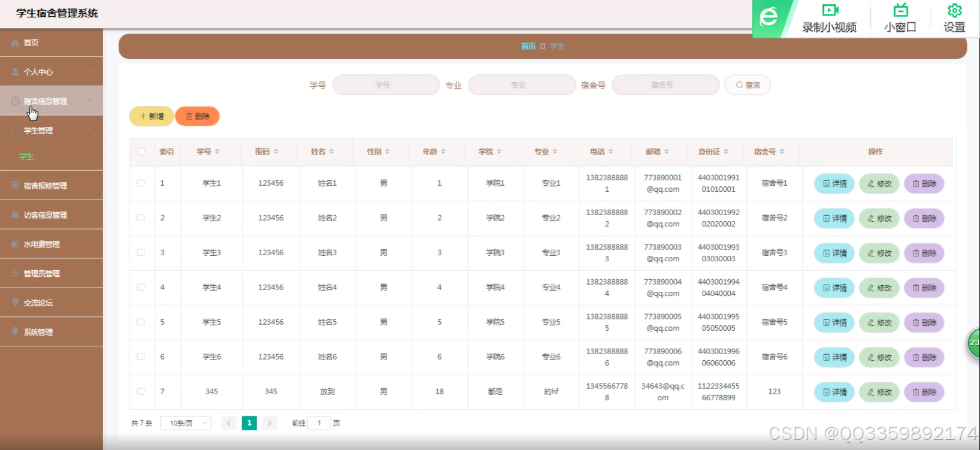
Task: Click 修改 for the 学生3 row
Action: pyautogui.click(x=879, y=253)
